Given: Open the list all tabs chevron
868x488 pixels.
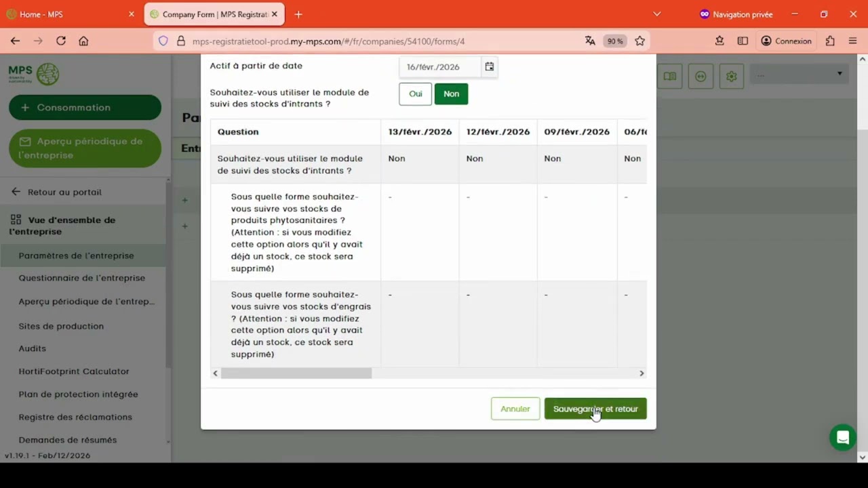Looking at the screenshot, I should pyautogui.click(x=656, y=14).
